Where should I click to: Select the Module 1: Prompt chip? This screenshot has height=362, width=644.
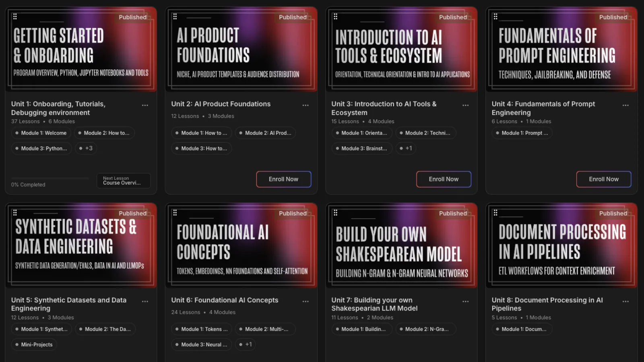522,133
